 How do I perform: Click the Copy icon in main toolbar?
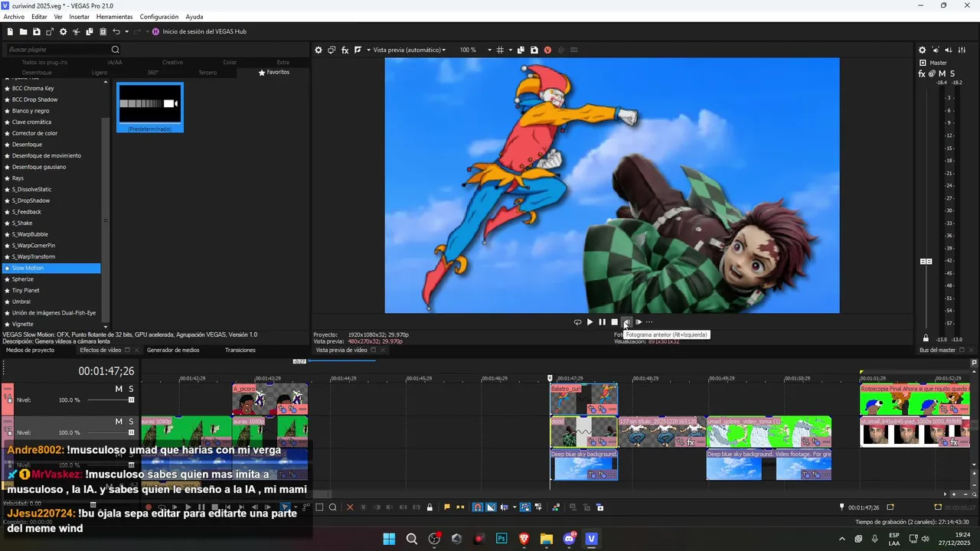[90, 31]
